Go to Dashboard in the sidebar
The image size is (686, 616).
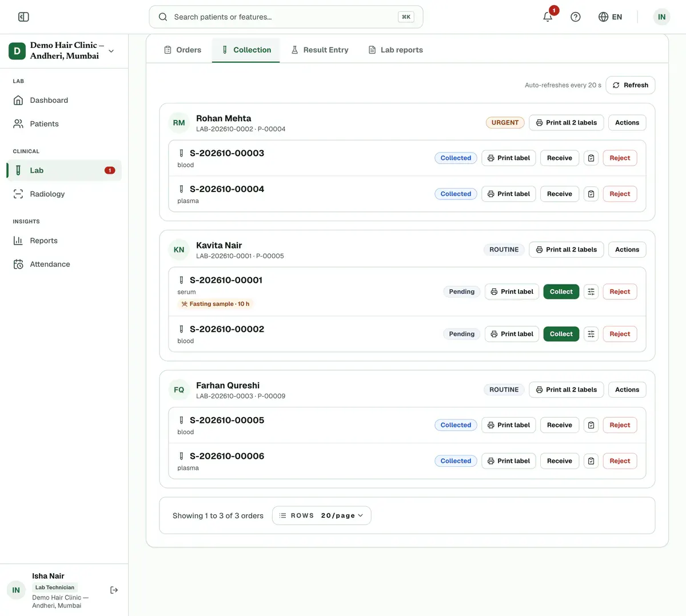tap(64, 101)
